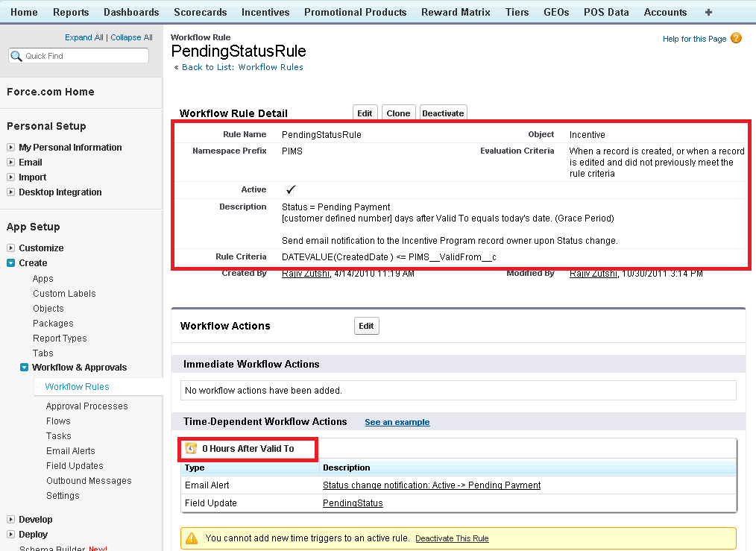Click the help question mark icon
The height and width of the screenshot is (551, 756).
pos(736,38)
